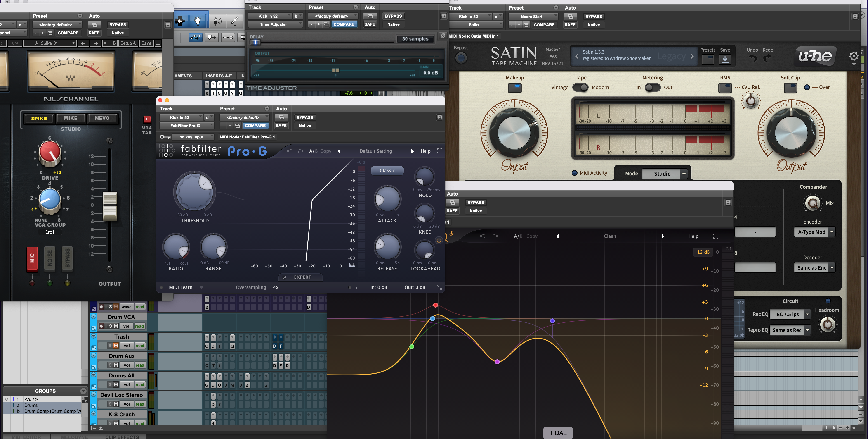Select the Pencil tool

tap(235, 21)
